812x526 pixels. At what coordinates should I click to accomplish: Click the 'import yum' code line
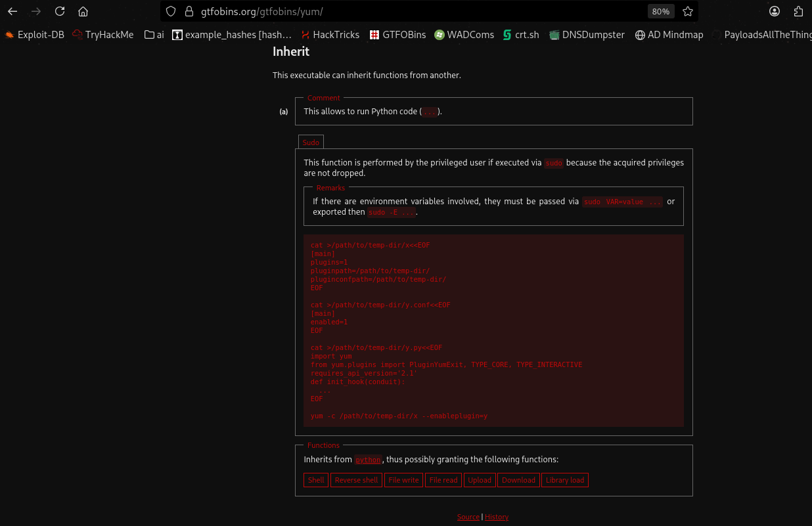tap(331, 356)
